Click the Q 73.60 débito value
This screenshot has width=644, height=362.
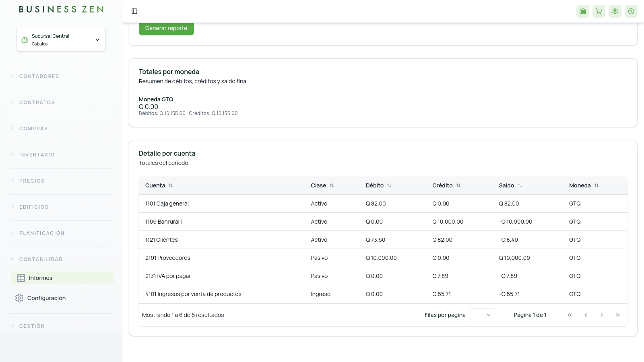376,240
